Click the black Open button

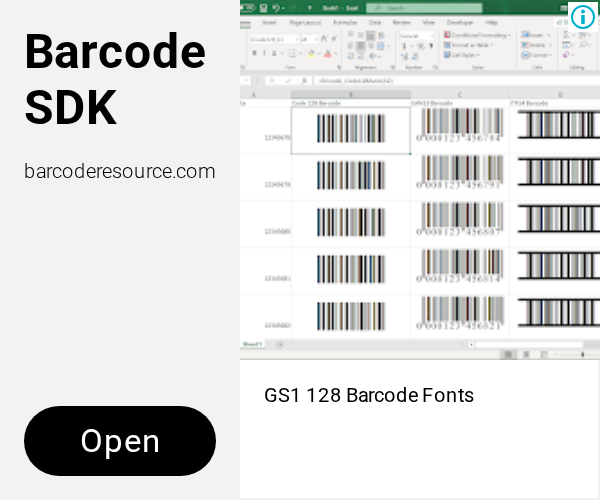tap(120, 441)
